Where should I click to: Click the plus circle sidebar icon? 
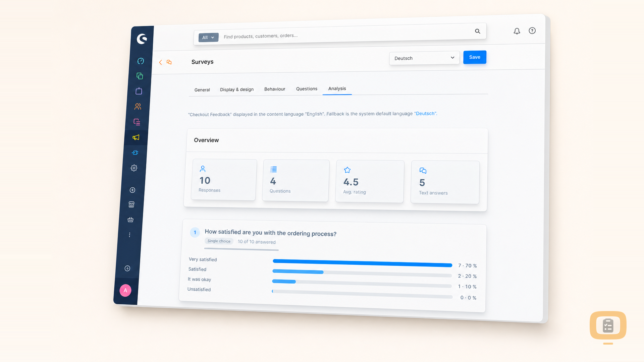point(132,190)
